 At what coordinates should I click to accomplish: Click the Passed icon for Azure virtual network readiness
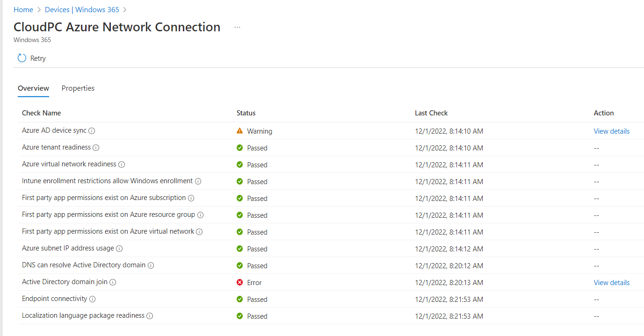[x=239, y=164]
